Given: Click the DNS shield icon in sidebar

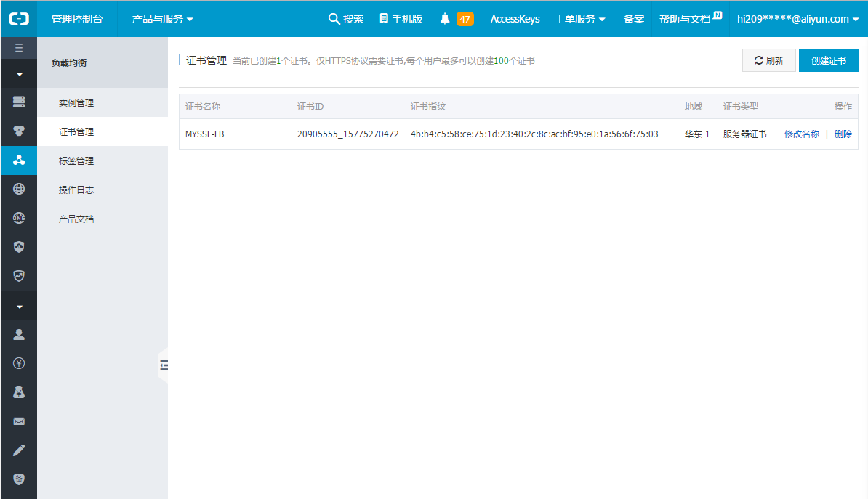Looking at the screenshot, I should click(19, 218).
